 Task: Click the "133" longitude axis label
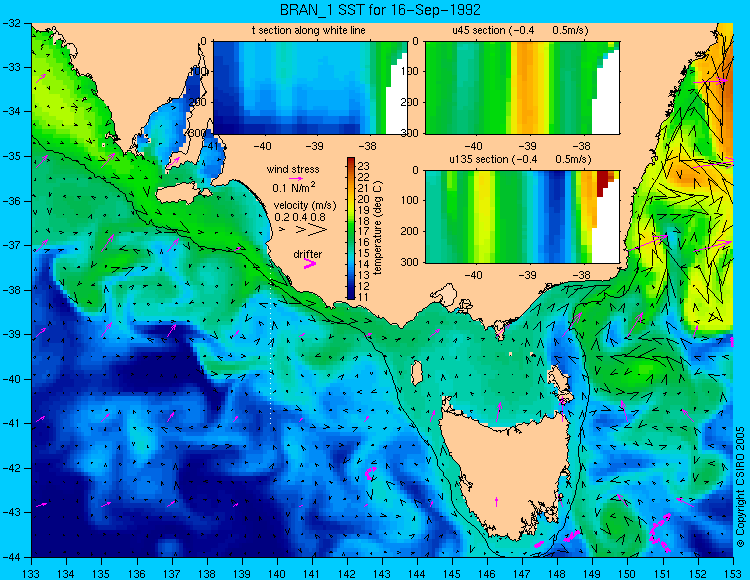(32, 574)
